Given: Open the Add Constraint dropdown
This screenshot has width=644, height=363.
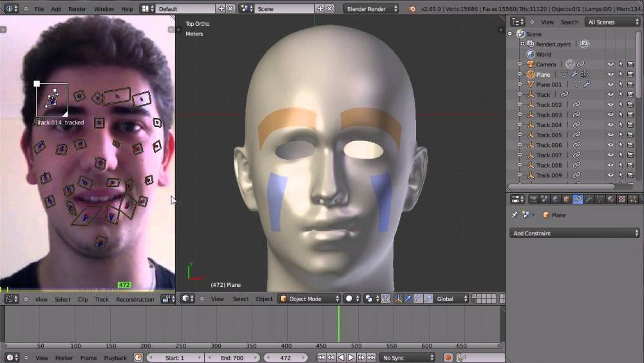Looking at the screenshot, I should tap(574, 233).
